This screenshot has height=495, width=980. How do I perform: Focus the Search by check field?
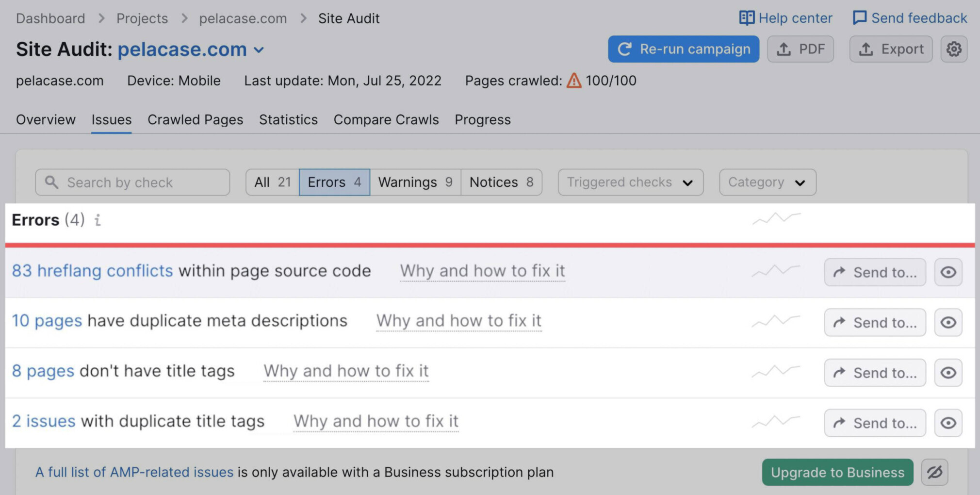coord(132,182)
